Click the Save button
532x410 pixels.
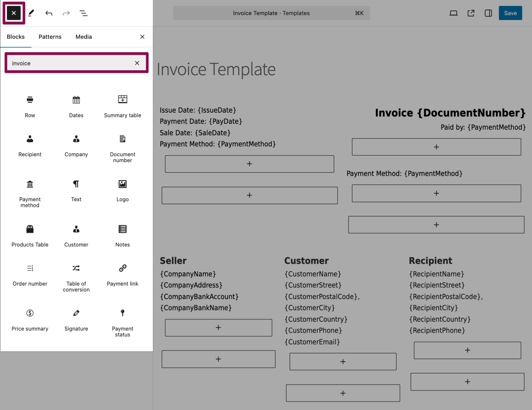pyautogui.click(x=510, y=13)
